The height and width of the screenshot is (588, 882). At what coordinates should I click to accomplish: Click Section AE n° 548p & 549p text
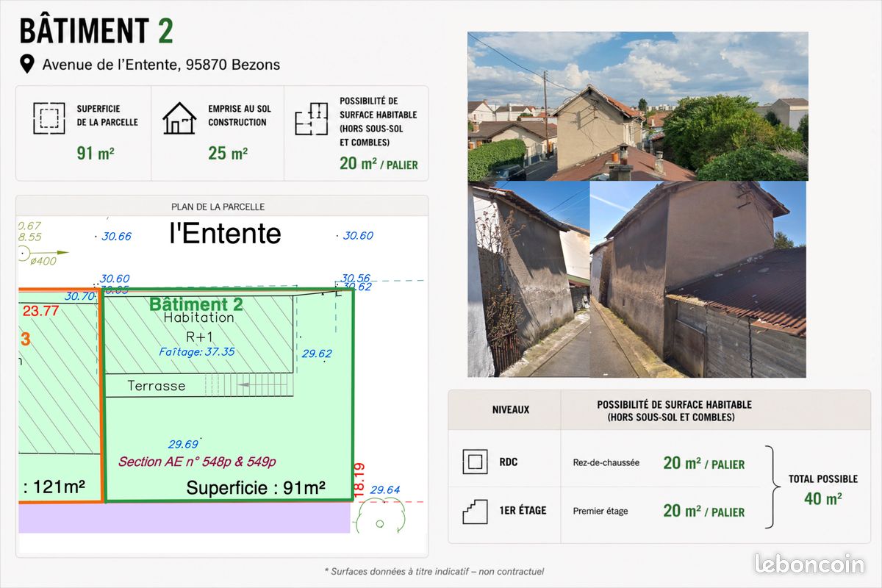197,462
